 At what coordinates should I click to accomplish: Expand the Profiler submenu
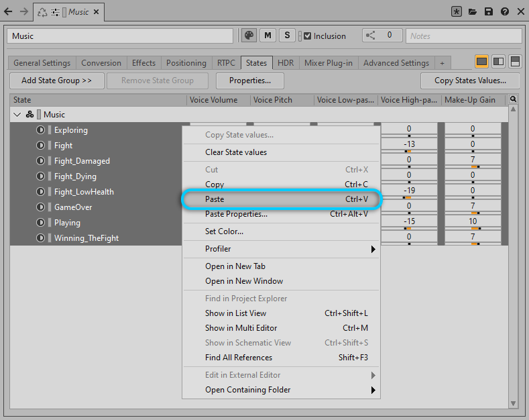[x=373, y=249]
